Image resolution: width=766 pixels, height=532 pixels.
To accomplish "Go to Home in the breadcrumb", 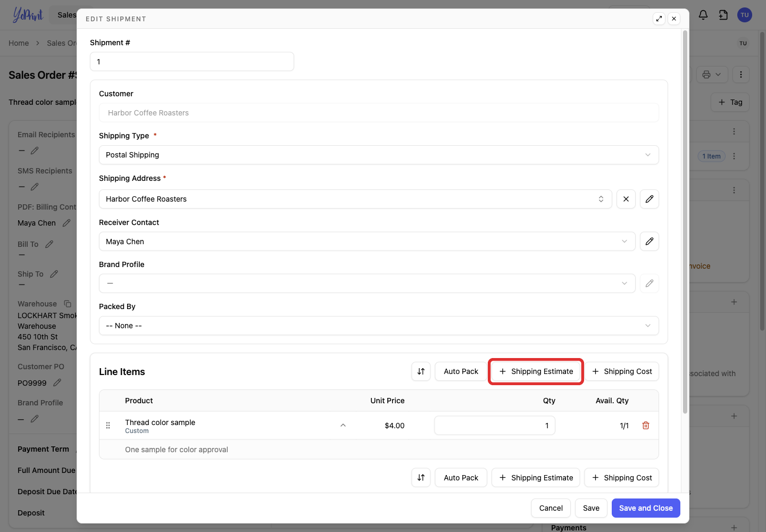I will tap(19, 43).
